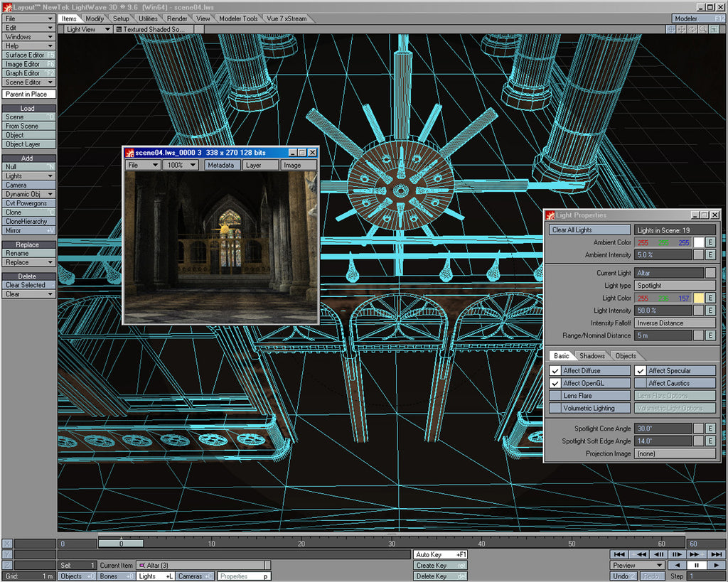Click the center-item icon in the viewport toolbar
This screenshot has height=582, width=728.
tap(670, 29)
